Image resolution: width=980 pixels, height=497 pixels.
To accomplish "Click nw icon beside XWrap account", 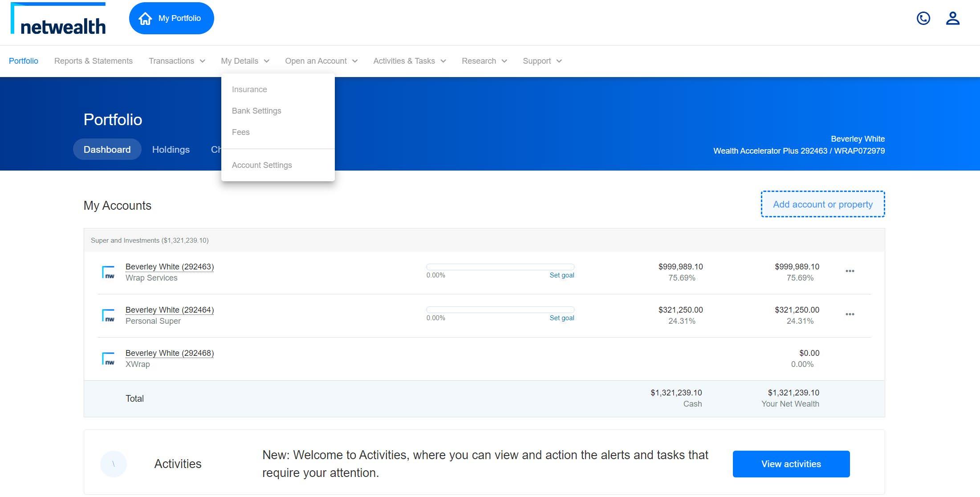I will (x=108, y=358).
